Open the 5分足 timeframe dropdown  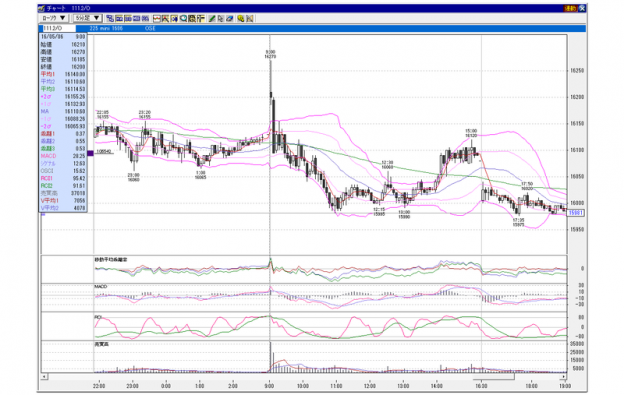pyautogui.click(x=88, y=18)
